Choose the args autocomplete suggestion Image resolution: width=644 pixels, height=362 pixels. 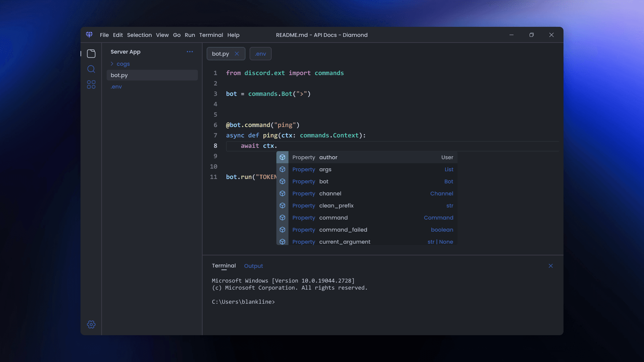367,169
